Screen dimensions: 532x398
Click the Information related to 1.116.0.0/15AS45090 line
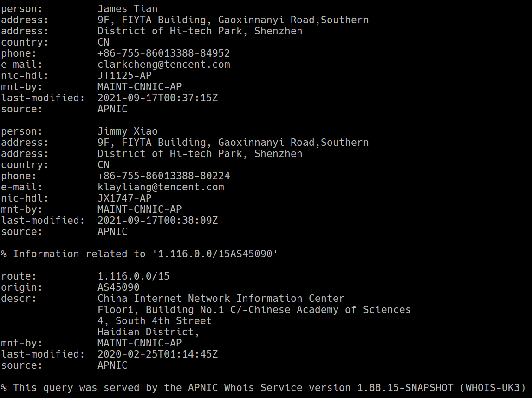[139, 254]
